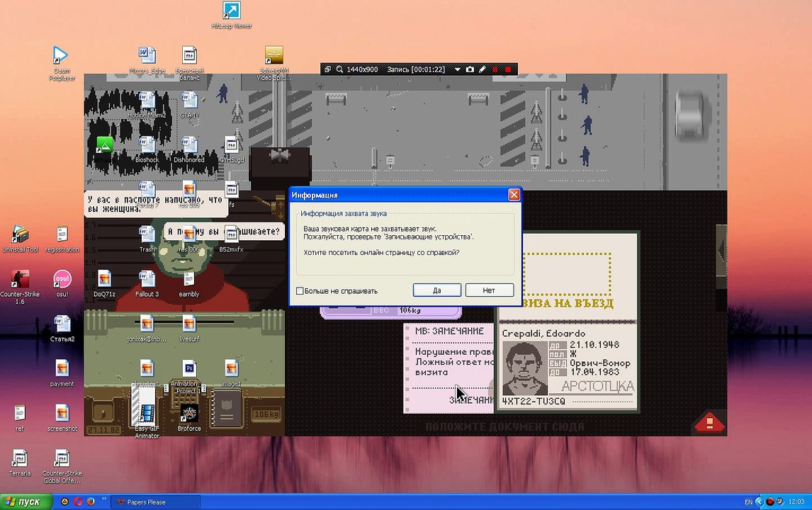
Task: Click the 'Нет' button in the dialog
Action: 489,290
